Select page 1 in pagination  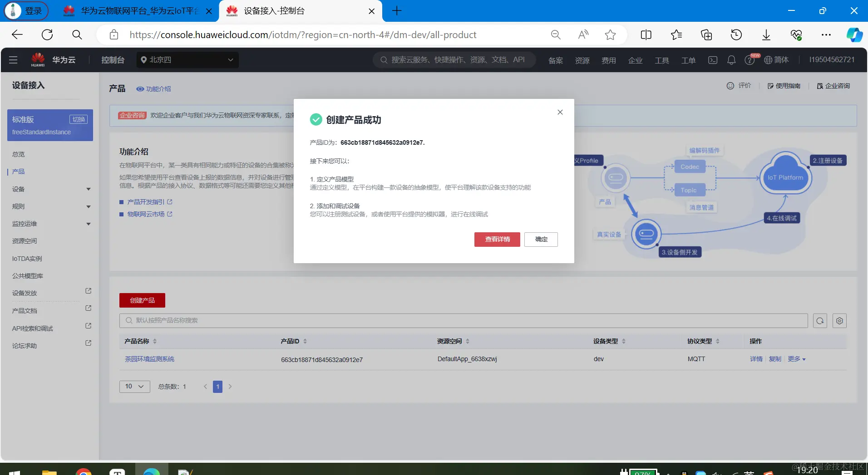tap(218, 387)
